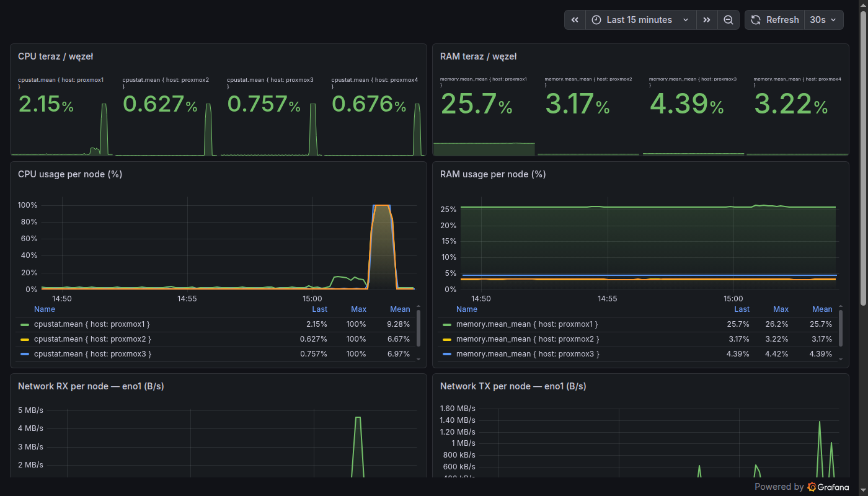Screen dimensions: 868x496
Task: Click 6.67% mean value for cpustat proxmox2
Action: (398, 339)
